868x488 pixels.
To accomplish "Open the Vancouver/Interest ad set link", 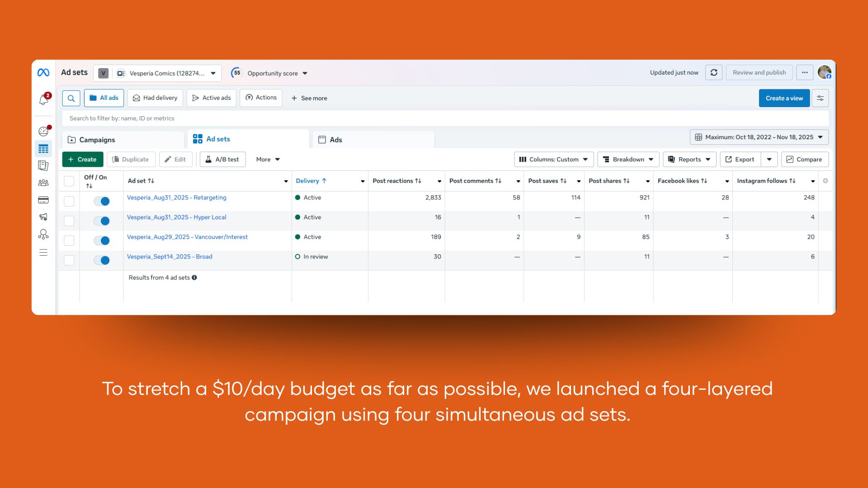I will 187,237.
